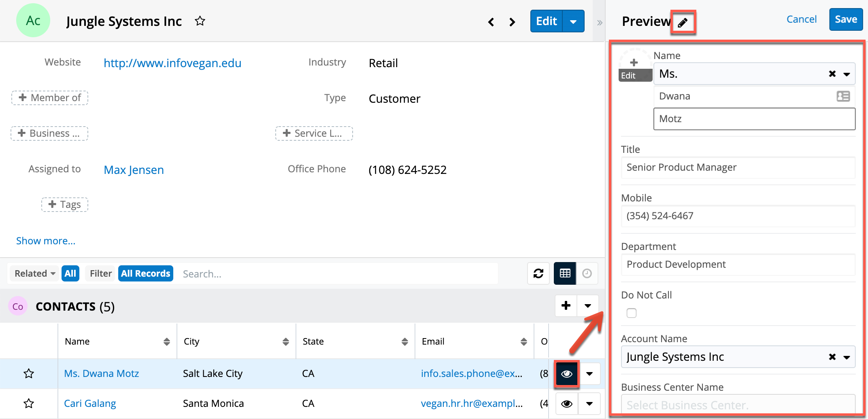Open the Edit button dropdown arrow
The width and height of the screenshot is (868, 419).
coord(573,21)
